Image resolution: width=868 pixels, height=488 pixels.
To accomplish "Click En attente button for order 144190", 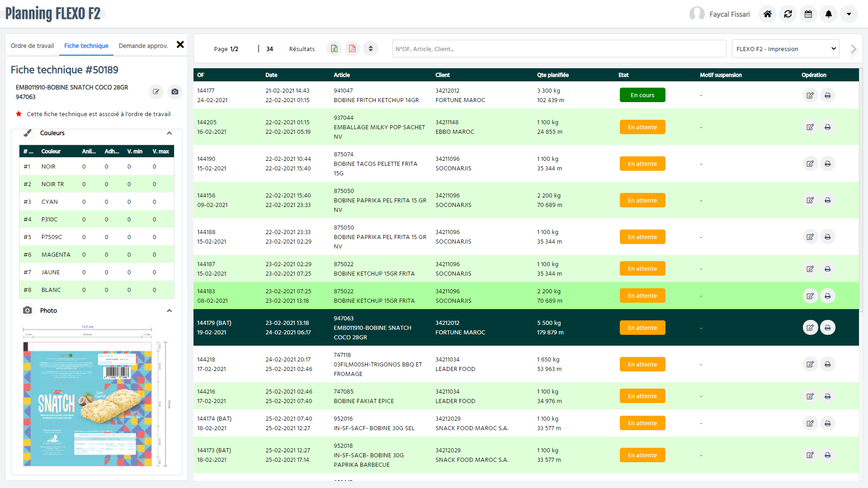I will (642, 164).
